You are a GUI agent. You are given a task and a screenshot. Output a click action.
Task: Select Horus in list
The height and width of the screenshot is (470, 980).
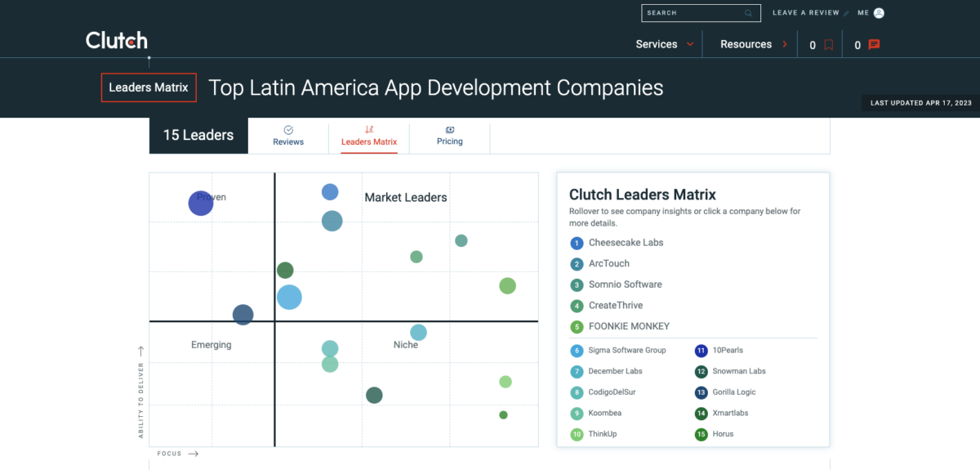point(723,434)
